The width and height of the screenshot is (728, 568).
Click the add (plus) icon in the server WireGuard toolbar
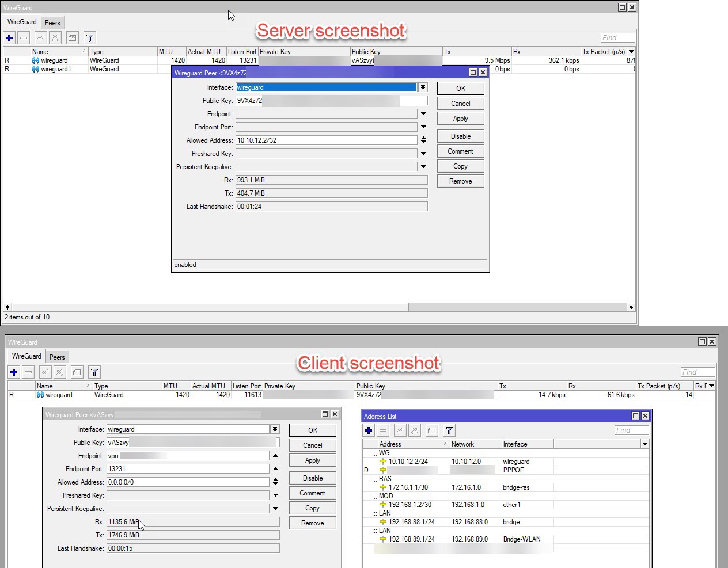click(9, 38)
